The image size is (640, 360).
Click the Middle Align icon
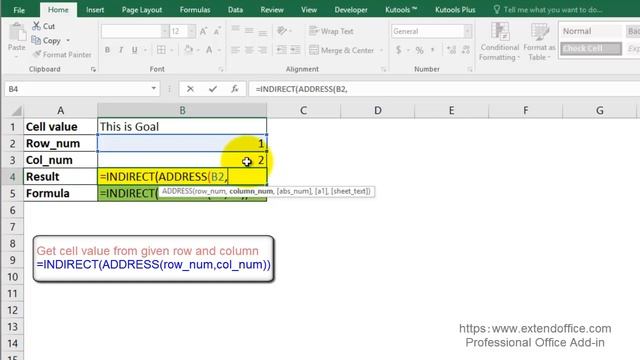pos(249,31)
